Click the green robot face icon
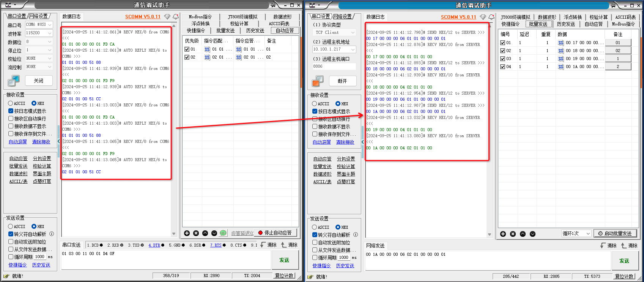 click(223, 233)
